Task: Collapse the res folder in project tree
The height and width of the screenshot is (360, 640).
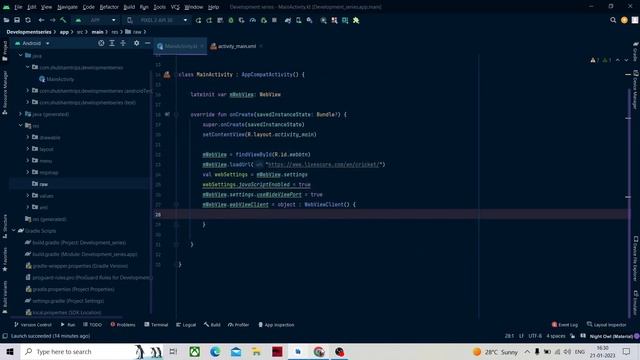Action: (x=21, y=125)
